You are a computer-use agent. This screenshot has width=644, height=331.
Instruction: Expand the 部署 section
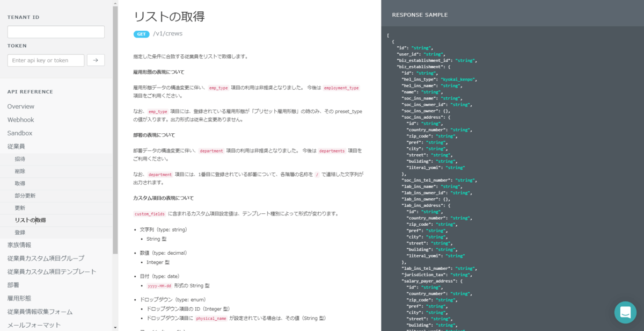tap(13, 285)
